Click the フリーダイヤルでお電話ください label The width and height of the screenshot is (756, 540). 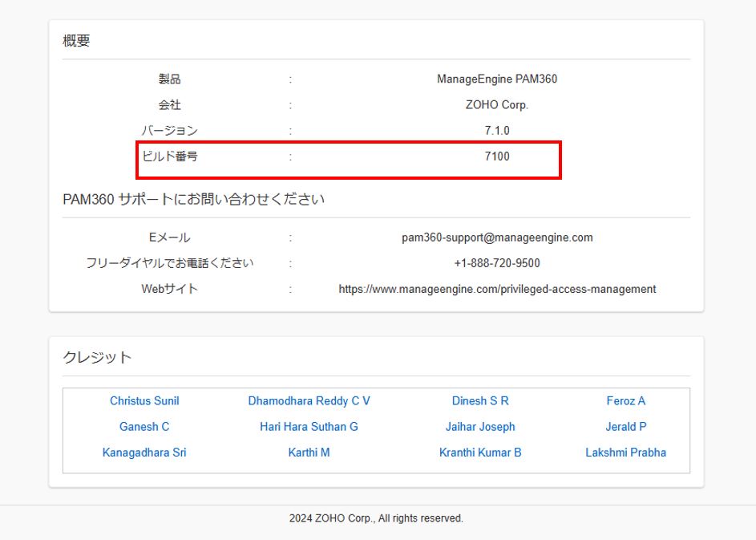click(x=170, y=263)
